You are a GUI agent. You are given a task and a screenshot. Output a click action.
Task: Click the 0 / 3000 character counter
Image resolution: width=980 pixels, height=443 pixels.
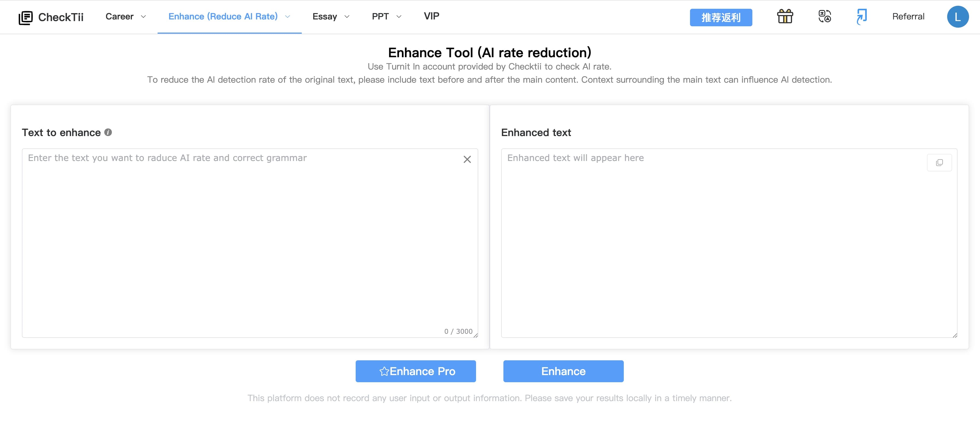coord(458,331)
